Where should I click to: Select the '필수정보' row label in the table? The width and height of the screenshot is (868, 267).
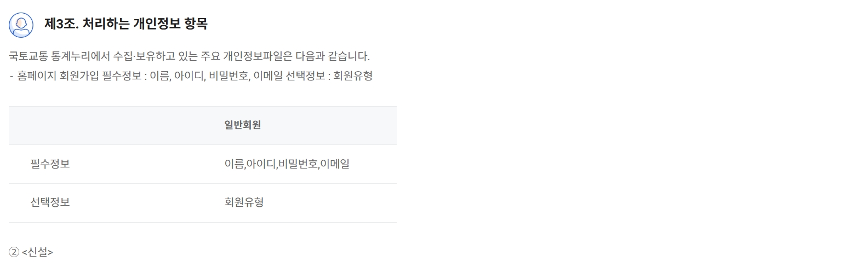(50, 164)
